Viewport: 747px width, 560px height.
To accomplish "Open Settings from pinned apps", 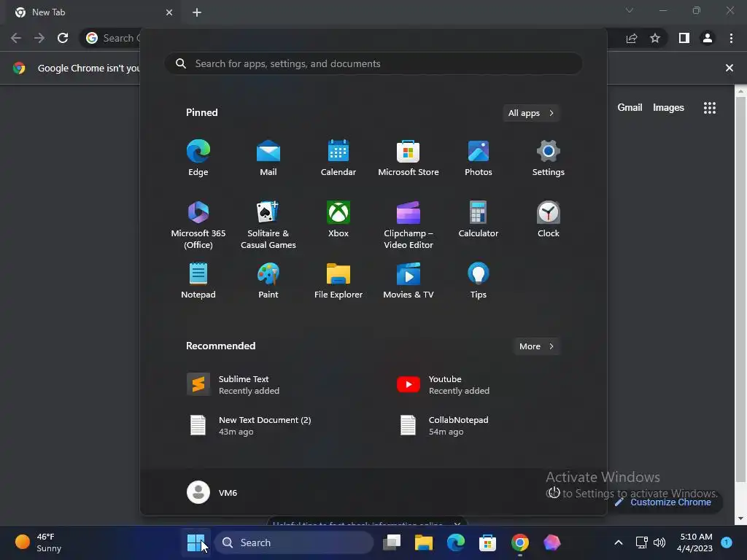I will (x=549, y=157).
